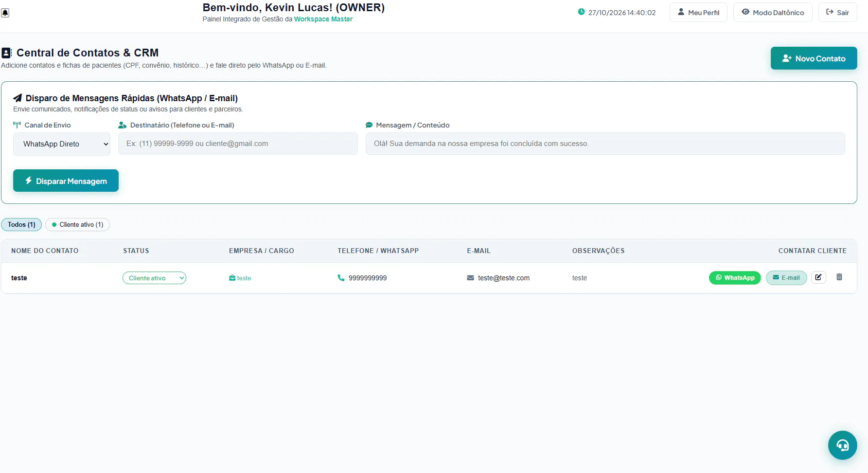This screenshot has height=473, width=868.
Task: Filter by Cliente ativo (1) tab
Action: (x=77, y=224)
